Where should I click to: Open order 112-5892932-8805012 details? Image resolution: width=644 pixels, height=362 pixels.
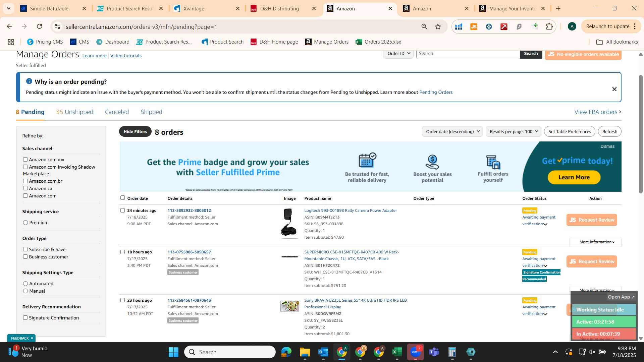point(189,210)
